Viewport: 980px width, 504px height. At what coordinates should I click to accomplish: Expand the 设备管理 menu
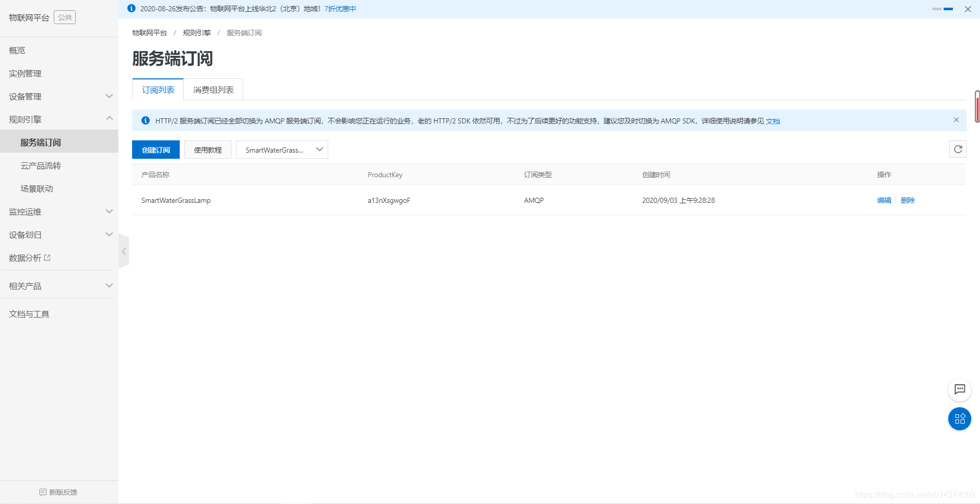(59, 96)
